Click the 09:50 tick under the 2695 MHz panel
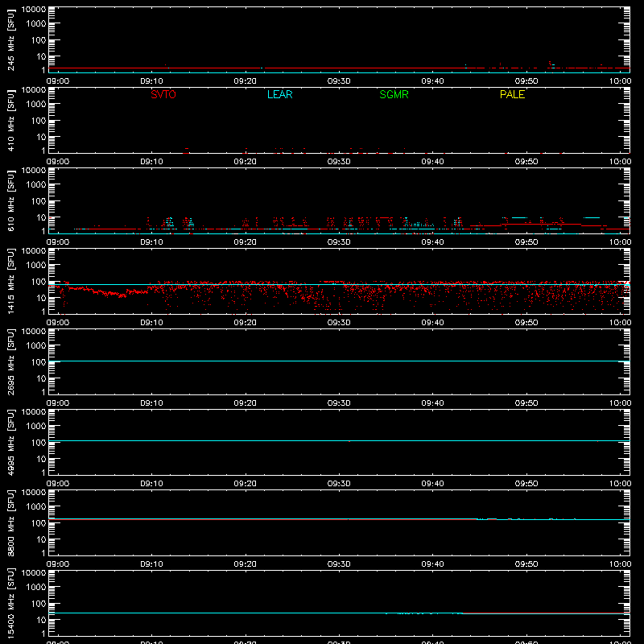Screen dimensions: 644x644 click(x=526, y=403)
